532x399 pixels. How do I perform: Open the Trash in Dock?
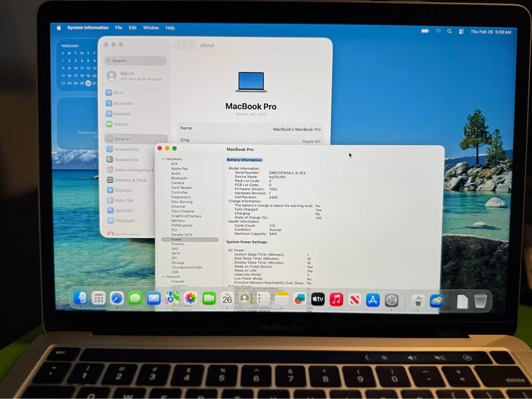pos(480,300)
